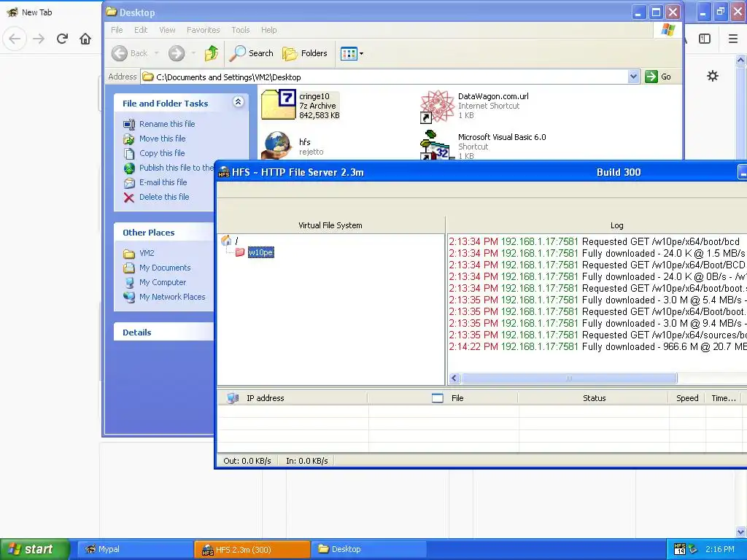This screenshot has height=560, width=747.
Task: Click Explorer Forward arrow button
Action: [x=177, y=53]
